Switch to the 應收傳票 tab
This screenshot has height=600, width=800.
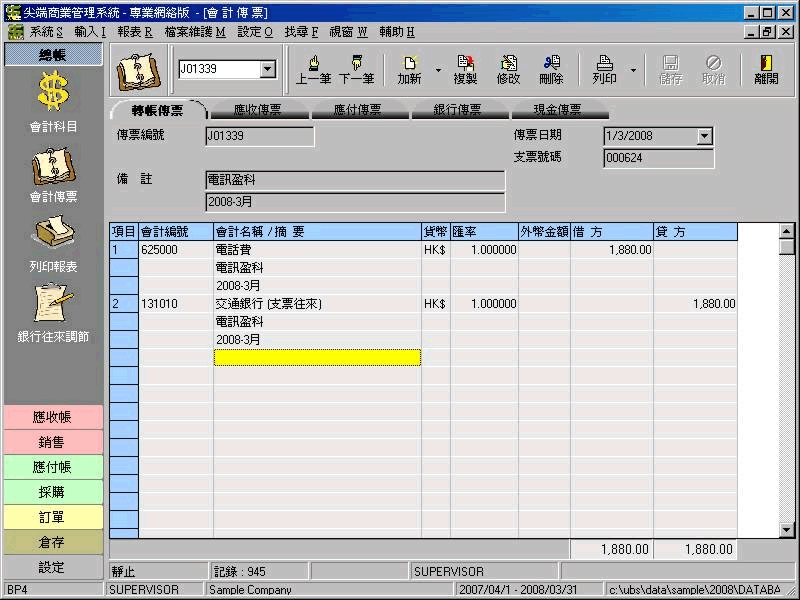(256, 111)
